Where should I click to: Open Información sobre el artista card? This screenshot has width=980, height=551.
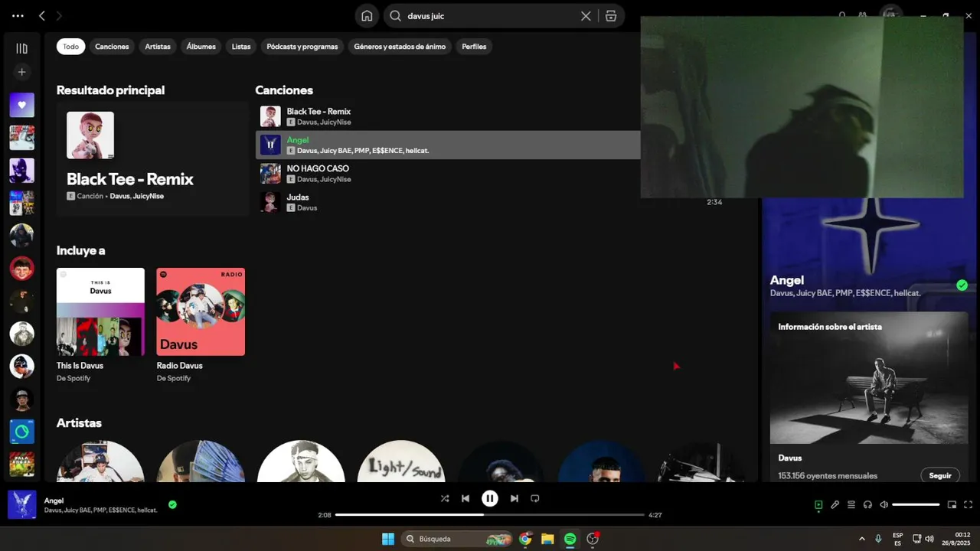pyautogui.click(x=869, y=396)
